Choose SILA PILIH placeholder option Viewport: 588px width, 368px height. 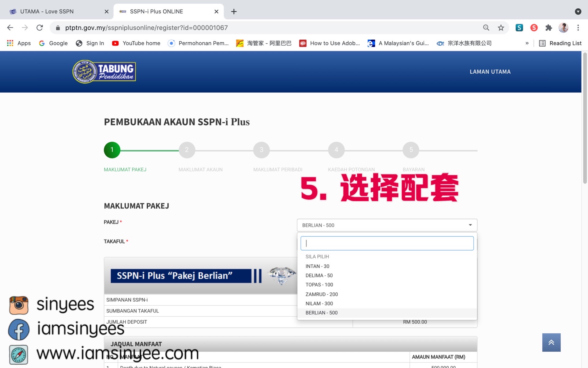pos(387,257)
